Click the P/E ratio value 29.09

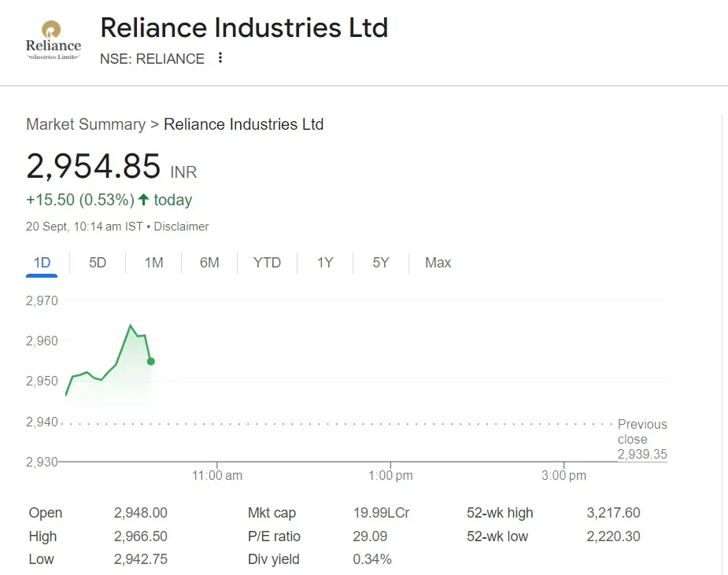tap(370, 536)
